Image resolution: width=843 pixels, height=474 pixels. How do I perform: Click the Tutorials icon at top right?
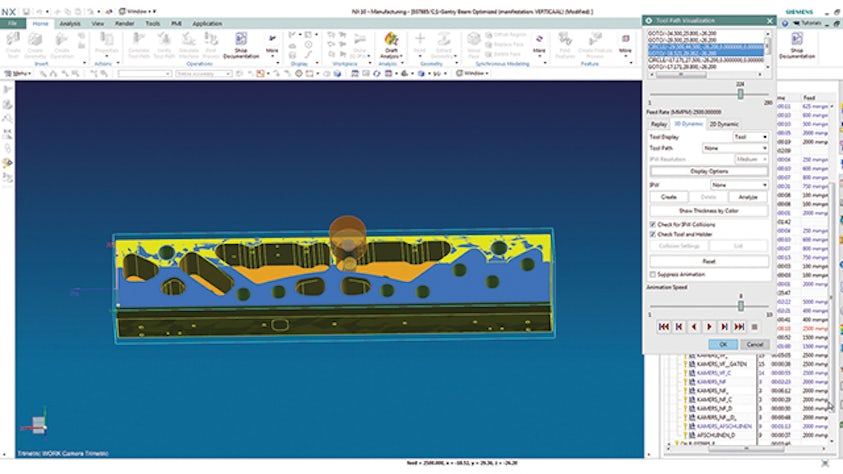point(809,23)
